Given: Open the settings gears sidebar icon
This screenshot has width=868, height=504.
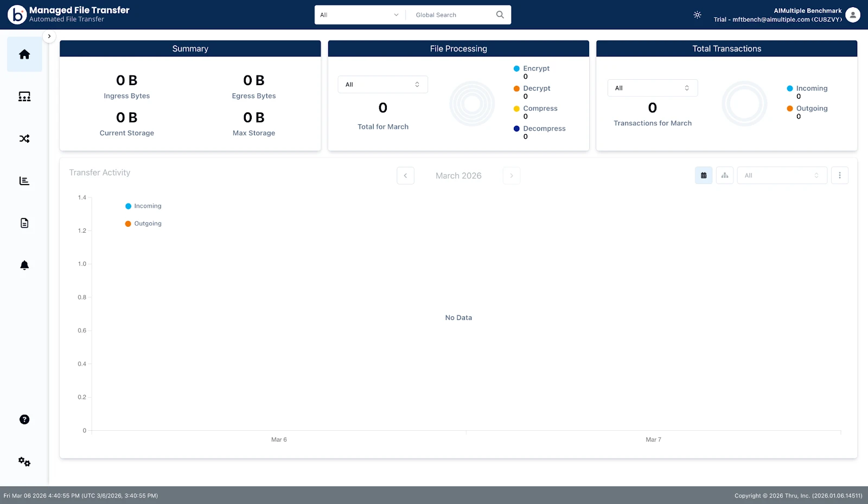Looking at the screenshot, I should (x=24, y=462).
